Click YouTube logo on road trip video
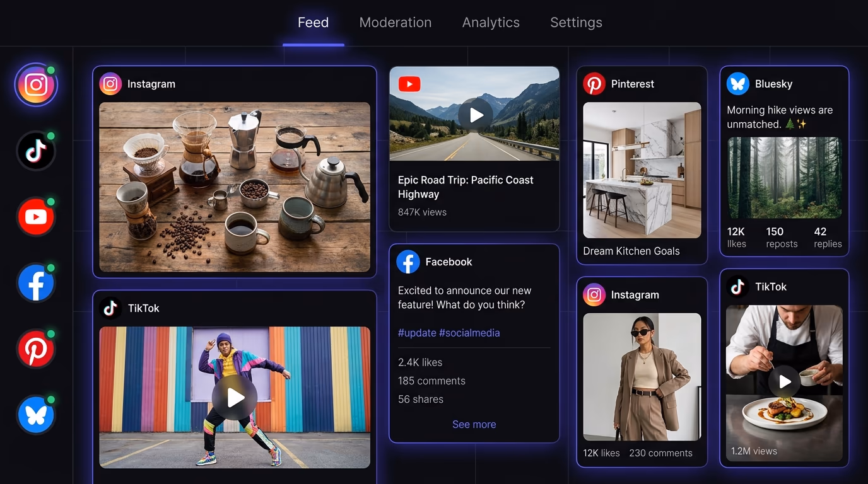The image size is (868, 484). coord(409,84)
